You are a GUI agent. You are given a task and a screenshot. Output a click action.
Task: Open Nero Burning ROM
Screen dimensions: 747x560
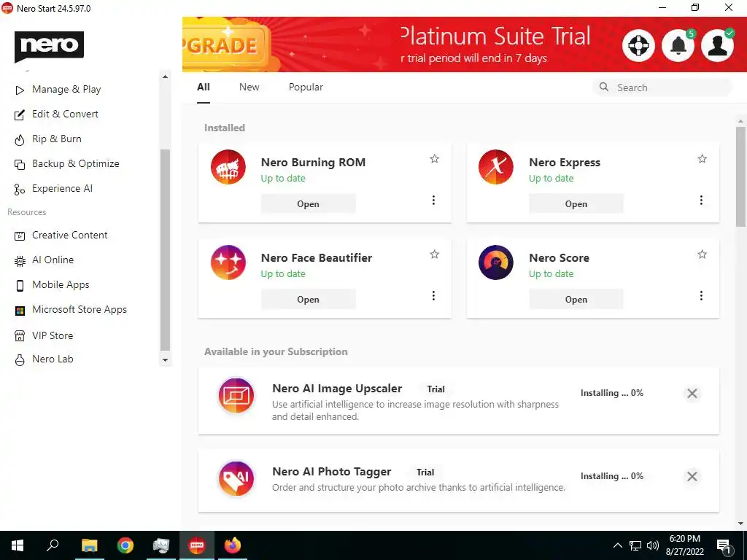pyautogui.click(x=309, y=204)
